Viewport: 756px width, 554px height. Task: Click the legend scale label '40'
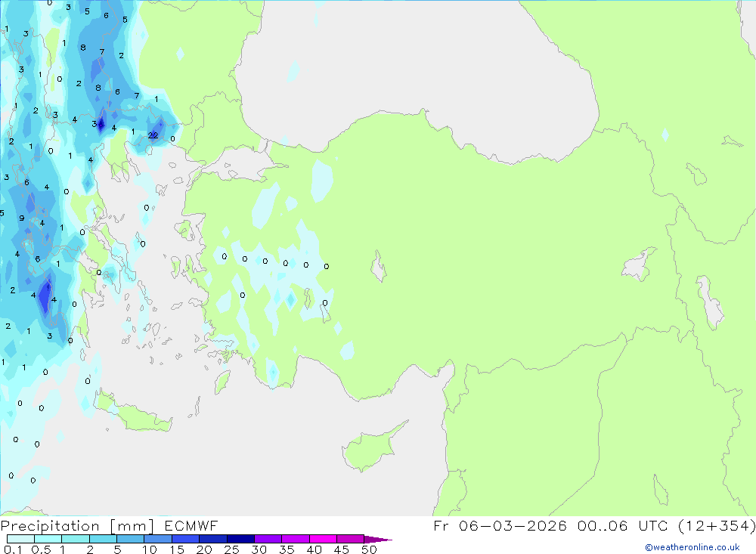(x=314, y=549)
